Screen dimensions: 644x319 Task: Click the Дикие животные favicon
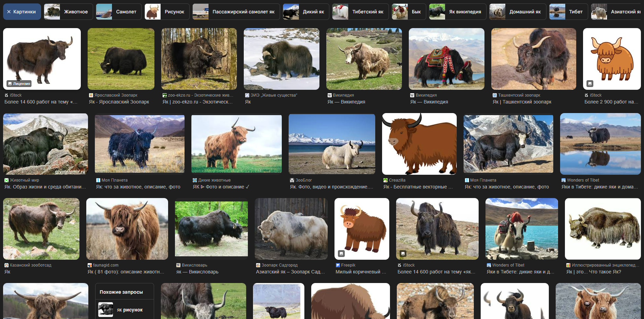[x=195, y=180]
